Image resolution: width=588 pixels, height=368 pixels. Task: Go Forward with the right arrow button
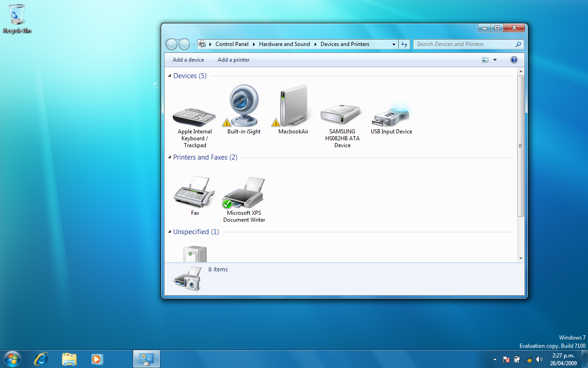[184, 44]
